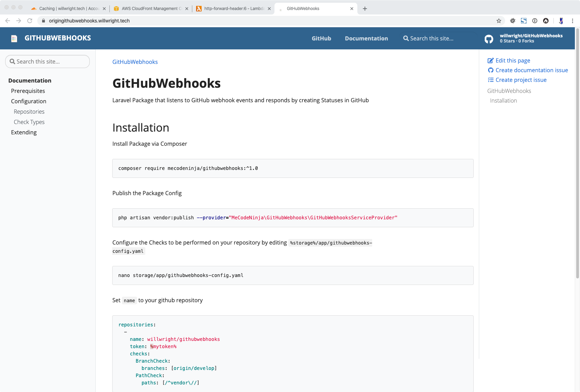Click the willwright/githubwebhooks name value in YAML

coord(183,339)
